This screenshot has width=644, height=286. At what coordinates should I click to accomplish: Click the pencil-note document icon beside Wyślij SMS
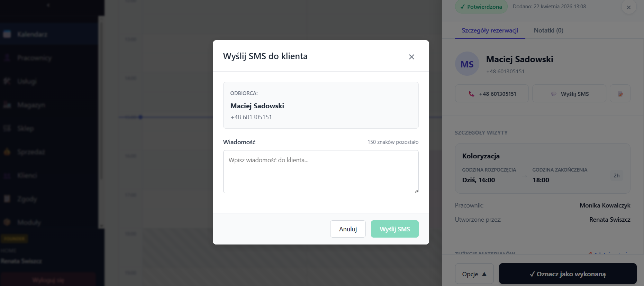(620, 93)
